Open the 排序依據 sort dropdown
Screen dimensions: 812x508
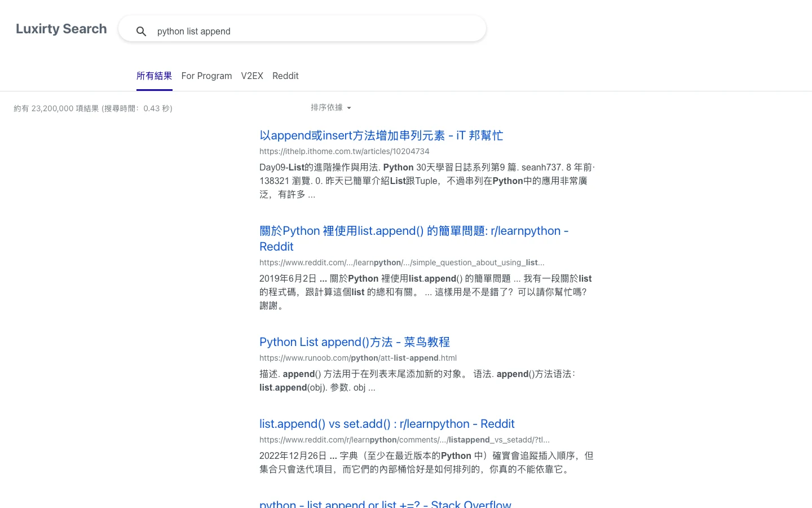click(331, 107)
